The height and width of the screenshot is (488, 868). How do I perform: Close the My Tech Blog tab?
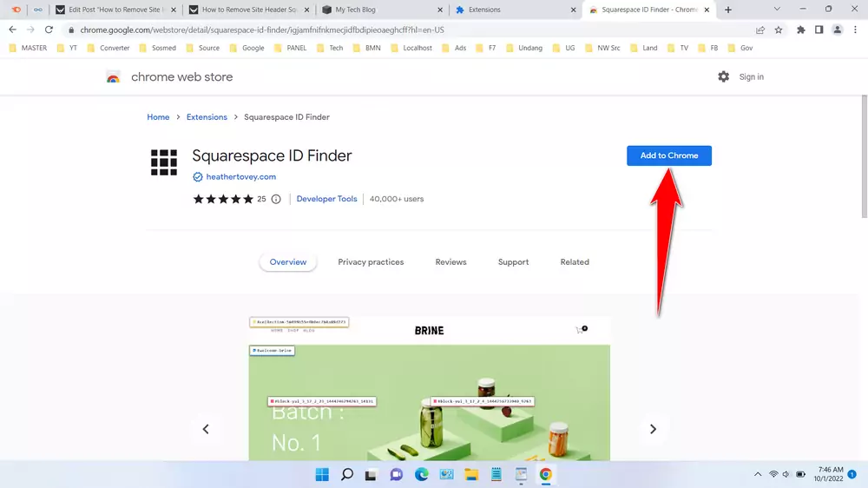pyautogui.click(x=440, y=10)
